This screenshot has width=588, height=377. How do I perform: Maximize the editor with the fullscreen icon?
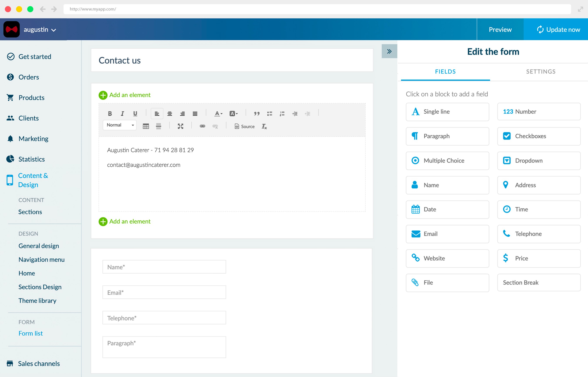point(181,126)
